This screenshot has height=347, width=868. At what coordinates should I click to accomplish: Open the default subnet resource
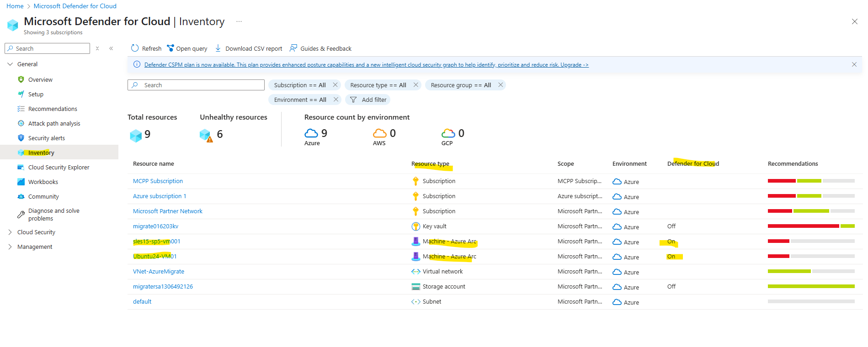tap(142, 301)
